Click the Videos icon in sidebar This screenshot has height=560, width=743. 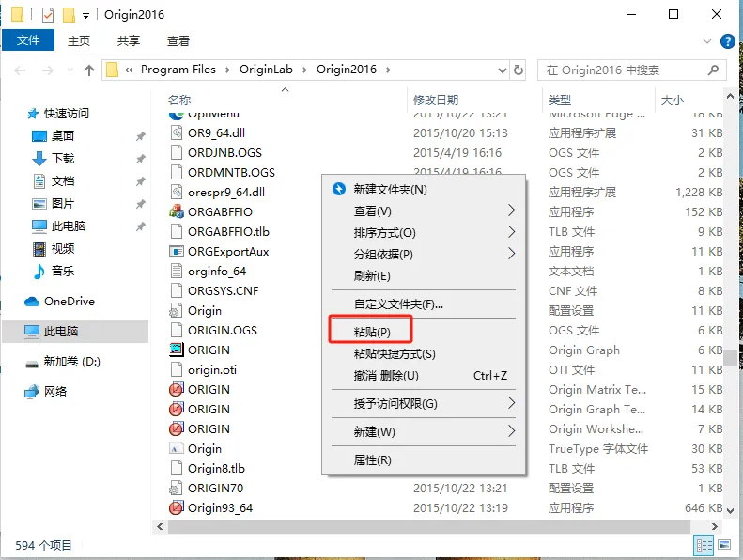coord(39,248)
